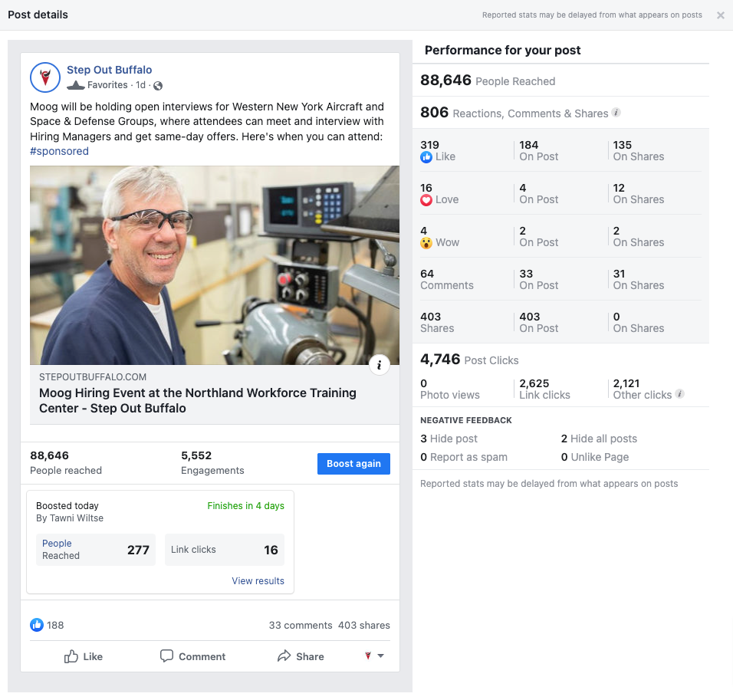Open the #sponsored hashtag link
The image size is (733, 700).
point(59,151)
